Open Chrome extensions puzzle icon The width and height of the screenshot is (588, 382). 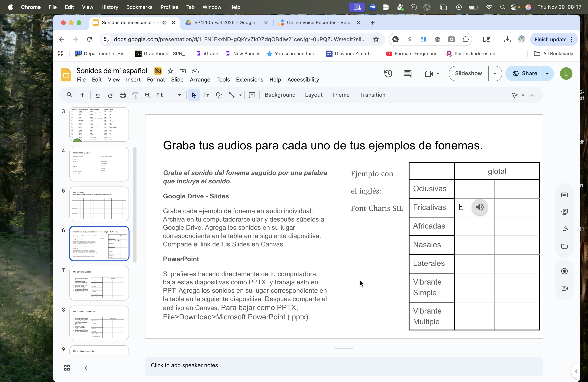point(466,39)
